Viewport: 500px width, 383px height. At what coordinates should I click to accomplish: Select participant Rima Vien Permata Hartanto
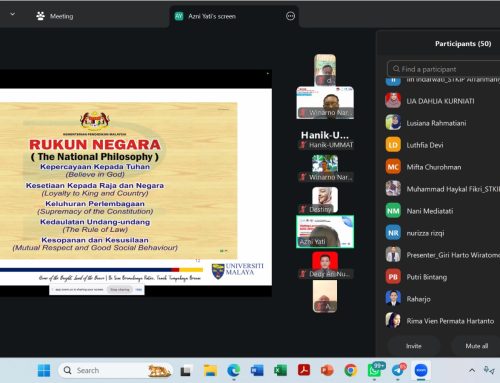[x=442, y=321]
